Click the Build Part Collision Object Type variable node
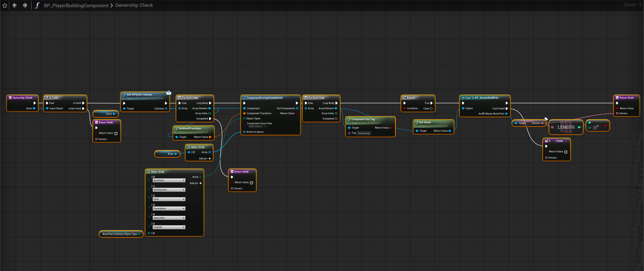Screen dimensions: 644x271 point(119,234)
